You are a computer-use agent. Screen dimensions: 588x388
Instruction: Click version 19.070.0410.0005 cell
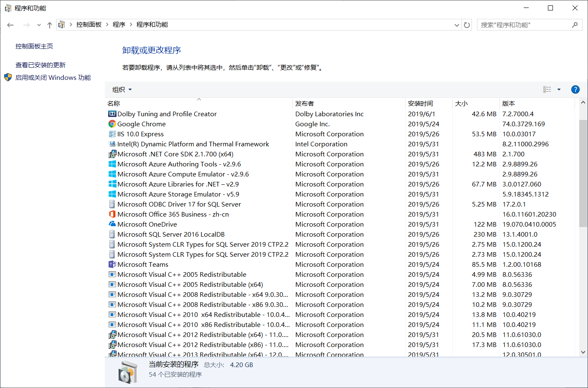point(529,224)
